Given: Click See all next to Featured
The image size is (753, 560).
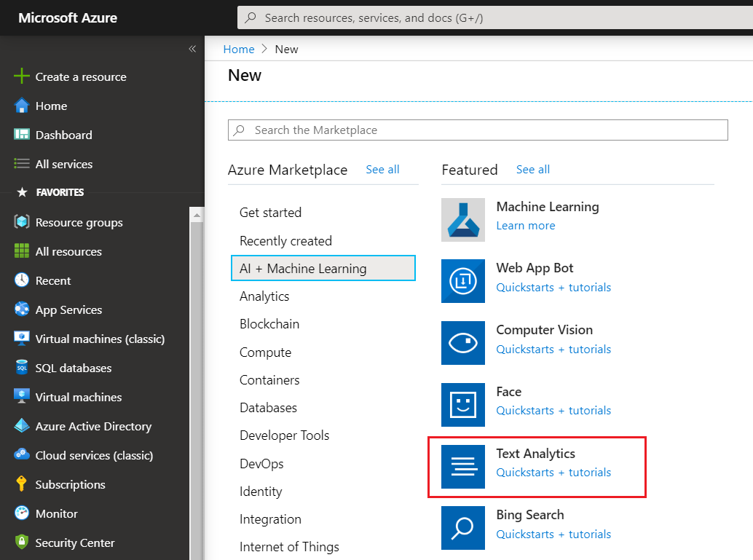Looking at the screenshot, I should [532, 170].
